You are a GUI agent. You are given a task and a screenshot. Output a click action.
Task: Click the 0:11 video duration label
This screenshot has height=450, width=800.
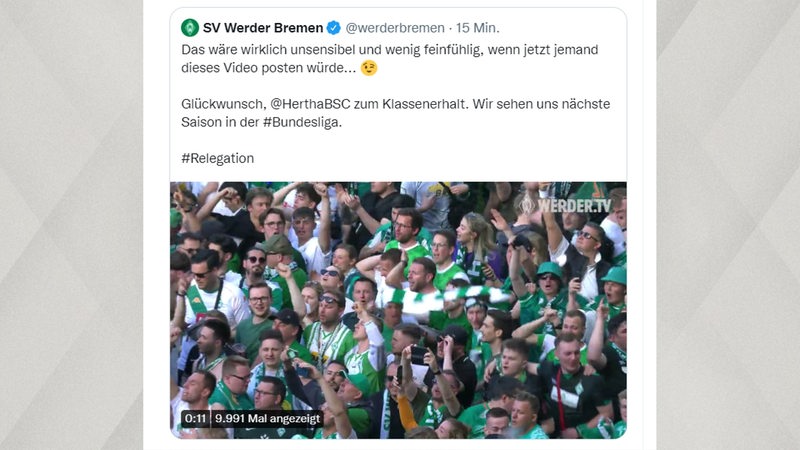195,419
